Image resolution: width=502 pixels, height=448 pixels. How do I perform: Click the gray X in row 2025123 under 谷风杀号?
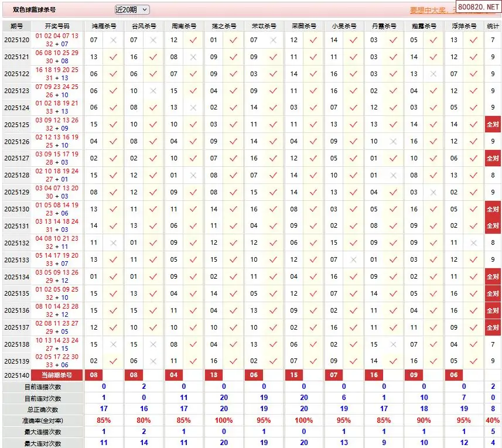click(x=153, y=91)
